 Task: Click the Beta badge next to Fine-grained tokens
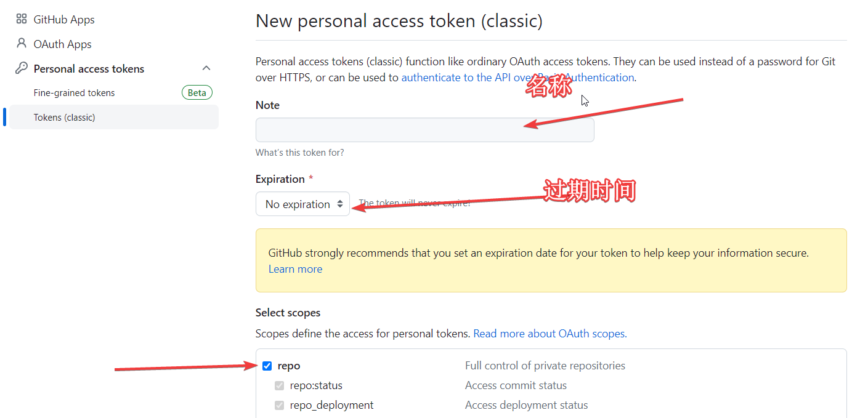[x=197, y=93]
